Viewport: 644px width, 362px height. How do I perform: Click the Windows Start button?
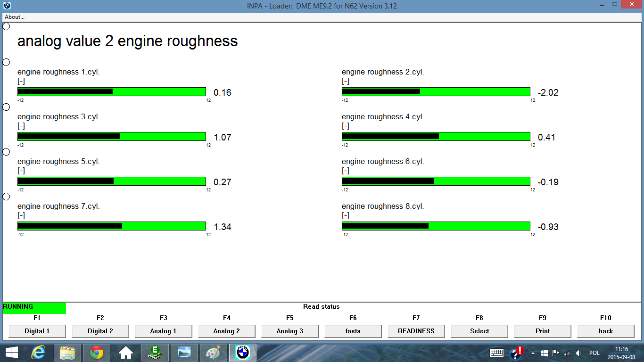coord(11,352)
